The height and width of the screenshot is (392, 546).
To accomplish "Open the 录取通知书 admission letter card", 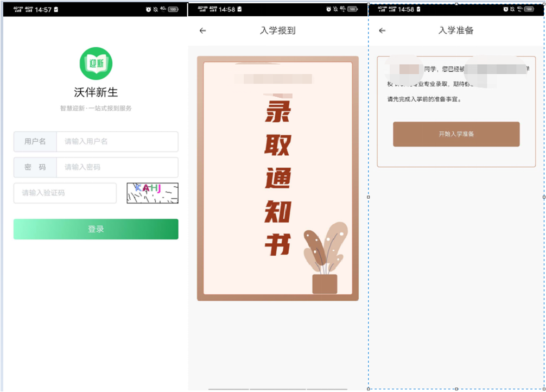I will [277, 178].
